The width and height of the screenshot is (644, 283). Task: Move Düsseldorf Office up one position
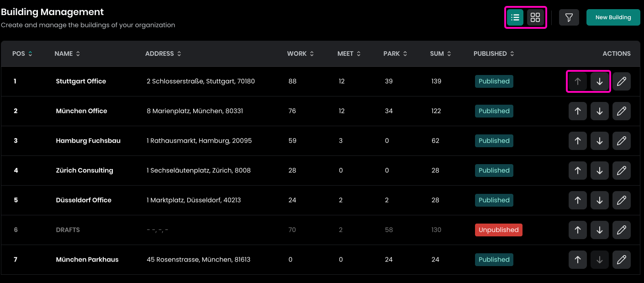click(577, 200)
